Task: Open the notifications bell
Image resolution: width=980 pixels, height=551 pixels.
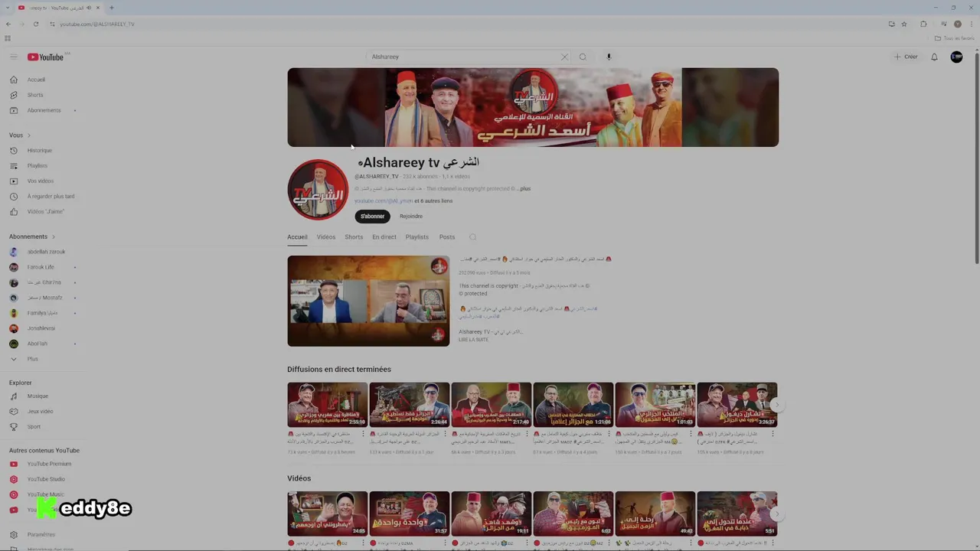Action: click(x=934, y=57)
